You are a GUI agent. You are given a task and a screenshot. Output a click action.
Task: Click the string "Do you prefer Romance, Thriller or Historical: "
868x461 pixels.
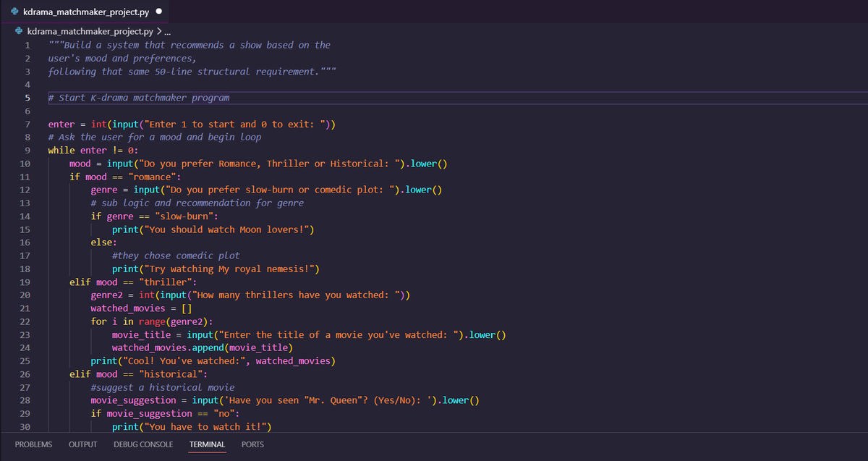coord(272,164)
